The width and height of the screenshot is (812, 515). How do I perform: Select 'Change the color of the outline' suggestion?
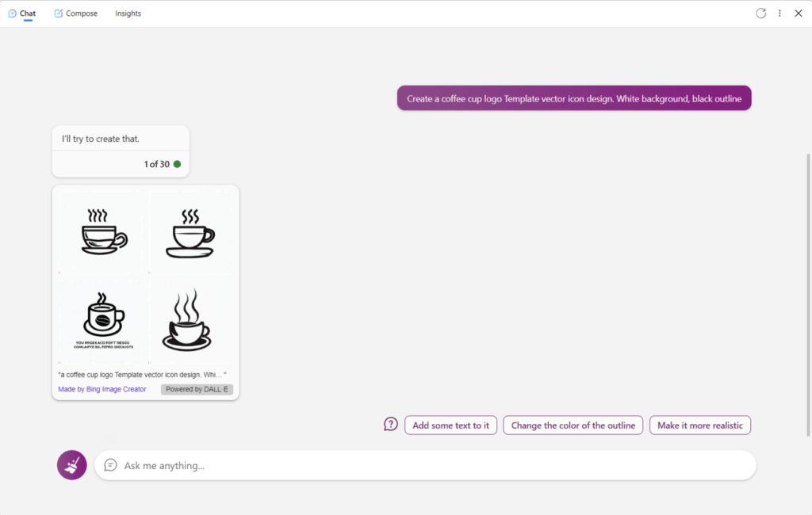[x=573, y=425]
